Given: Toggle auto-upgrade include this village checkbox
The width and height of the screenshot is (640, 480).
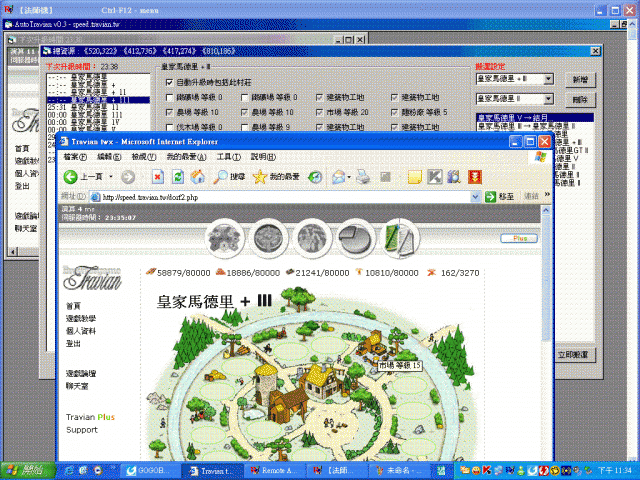Looking at the screenshot, I should 169,82.
